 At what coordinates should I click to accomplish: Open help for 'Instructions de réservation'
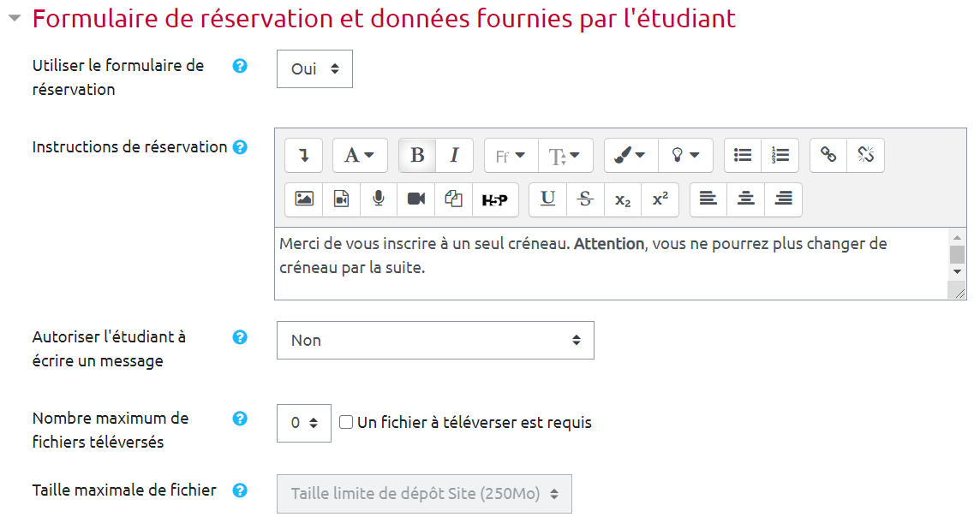click(240, 147)
